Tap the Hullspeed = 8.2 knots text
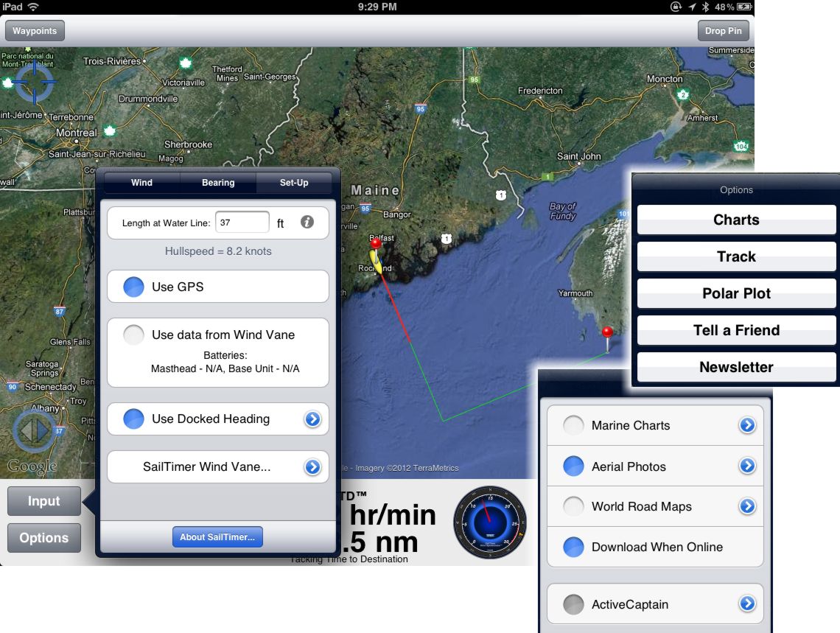840x633 pixels. point(218,251)
